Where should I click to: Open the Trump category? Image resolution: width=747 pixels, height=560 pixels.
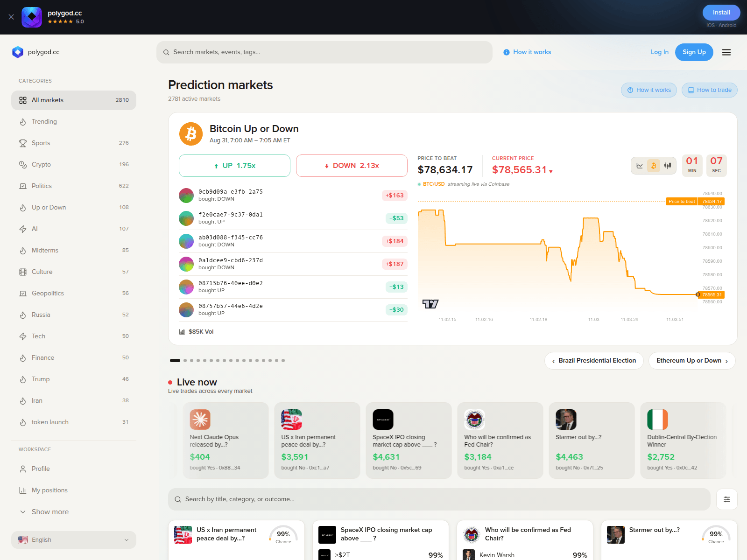(x=74, y=379)
